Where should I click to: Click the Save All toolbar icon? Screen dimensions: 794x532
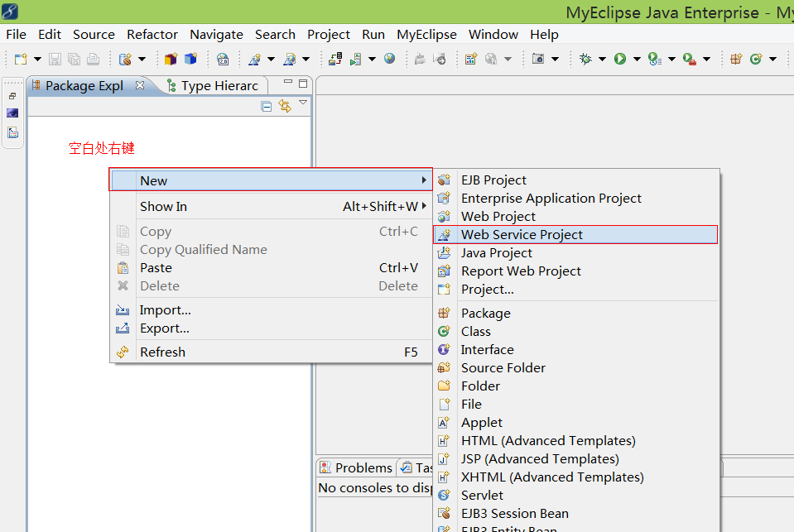(74, 60)
